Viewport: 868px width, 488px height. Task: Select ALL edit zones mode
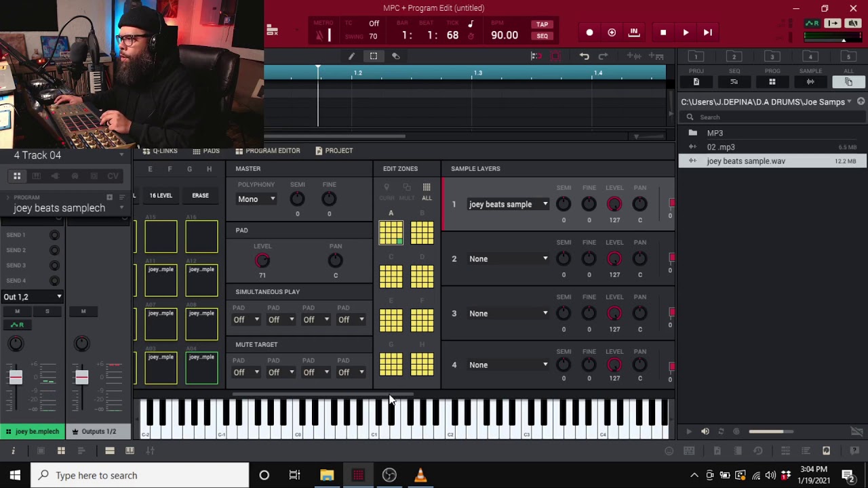[427, 191]
